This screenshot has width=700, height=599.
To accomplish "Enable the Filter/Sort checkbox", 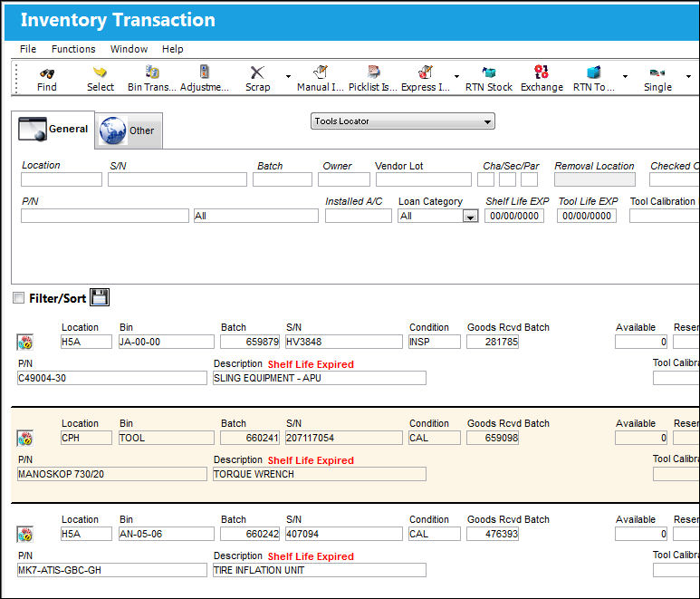I will click(18, 298).
